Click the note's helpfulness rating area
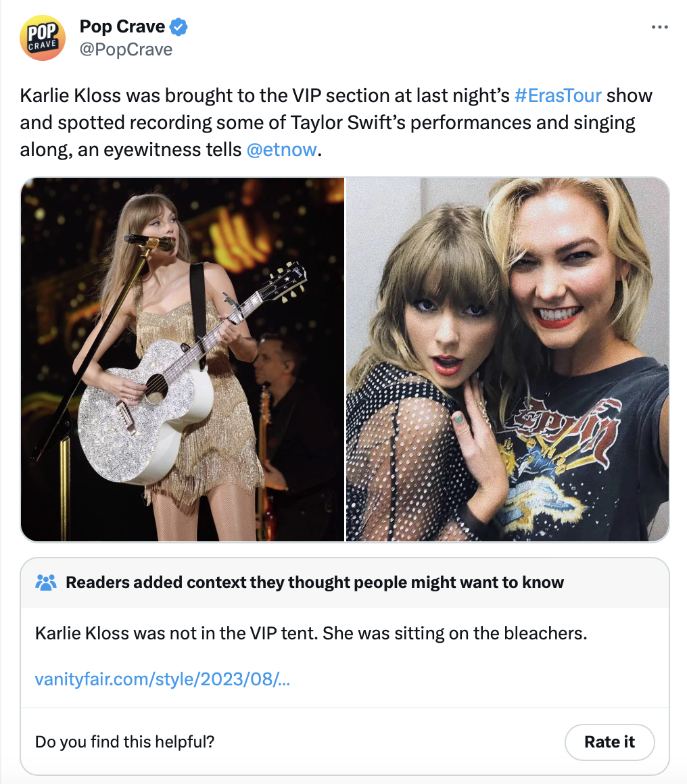 (609, 741)
